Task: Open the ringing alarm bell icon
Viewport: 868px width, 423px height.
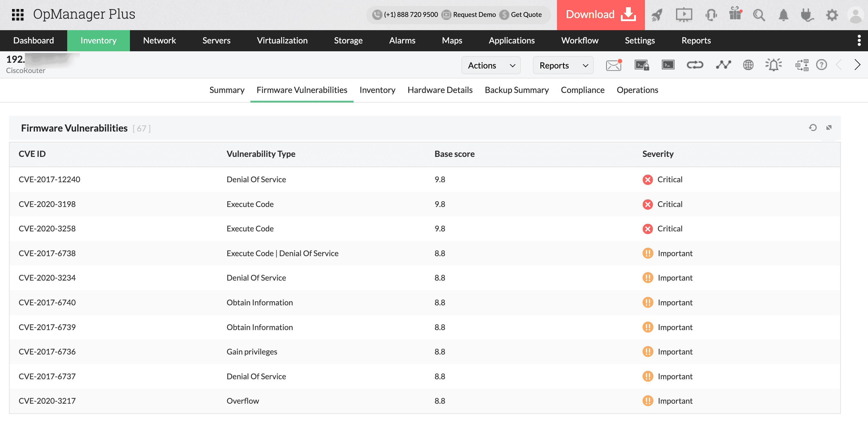Action: pos(774,65)
